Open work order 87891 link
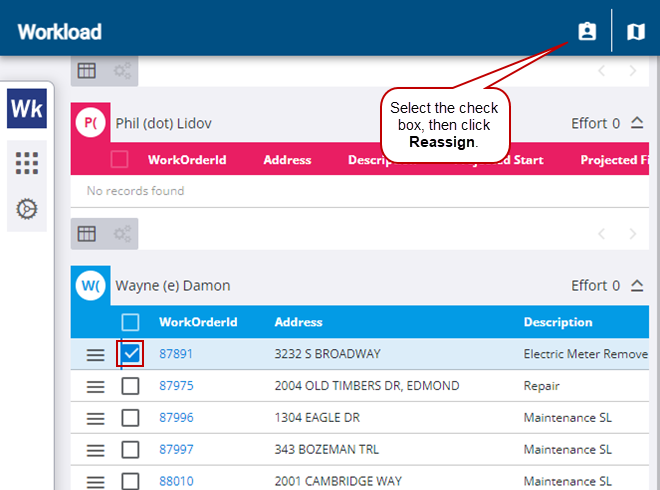The width and height of the screenshot is (660, 490). pos(176,354)
